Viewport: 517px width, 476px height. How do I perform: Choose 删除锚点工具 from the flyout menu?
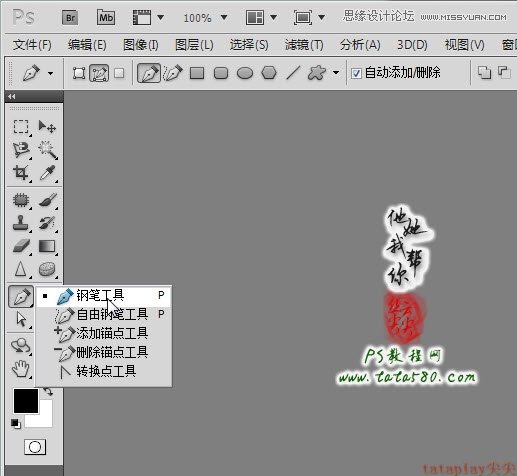pos(104,352)
